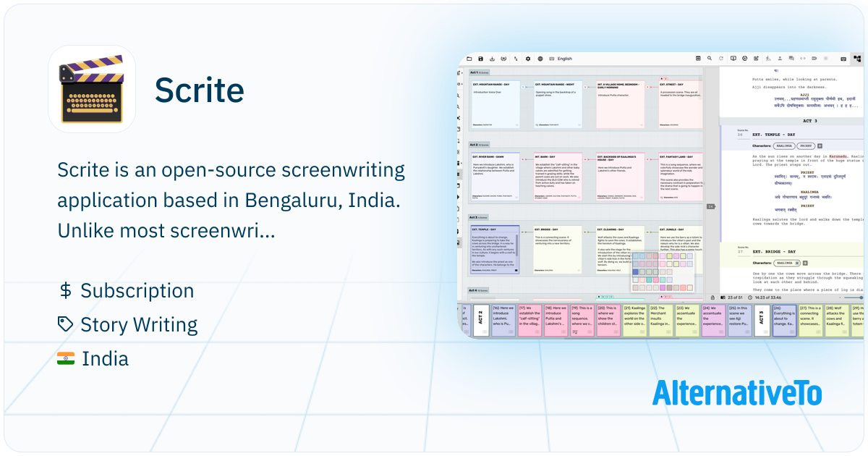Select the KAALINGA character tag in scene 26
868x456 pixels.
pyautogui.click(x=784, y=145)
